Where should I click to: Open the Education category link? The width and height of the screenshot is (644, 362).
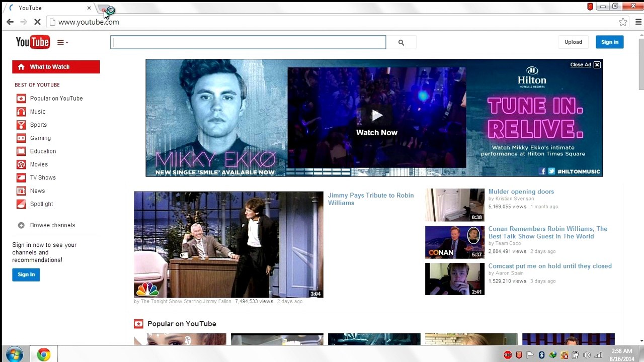[43, 151]
